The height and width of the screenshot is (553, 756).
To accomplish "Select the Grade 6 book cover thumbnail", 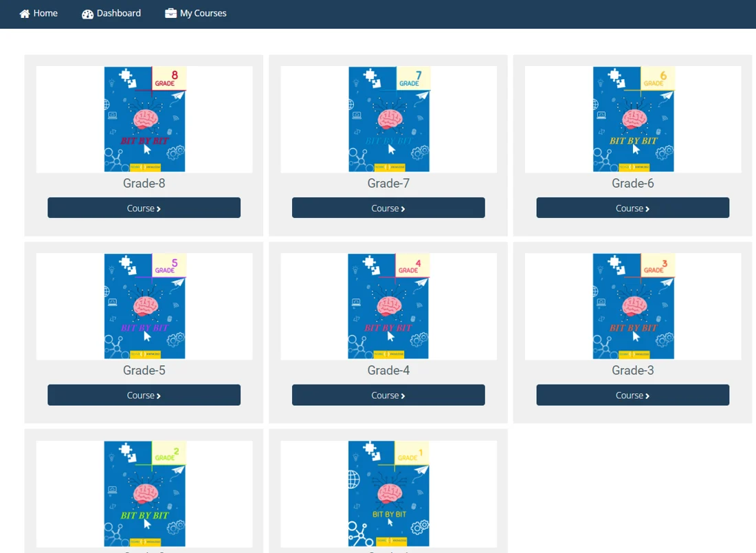I will [634, 119].
